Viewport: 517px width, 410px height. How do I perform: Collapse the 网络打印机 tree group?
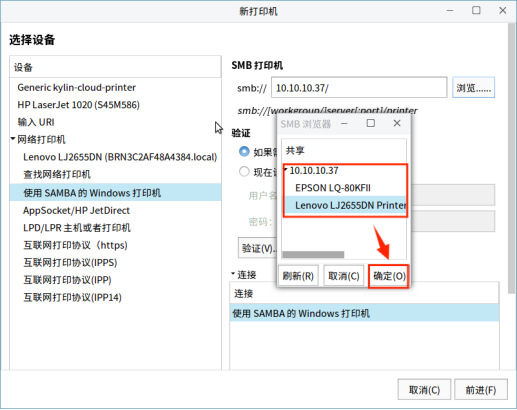[x=13, y=138]
